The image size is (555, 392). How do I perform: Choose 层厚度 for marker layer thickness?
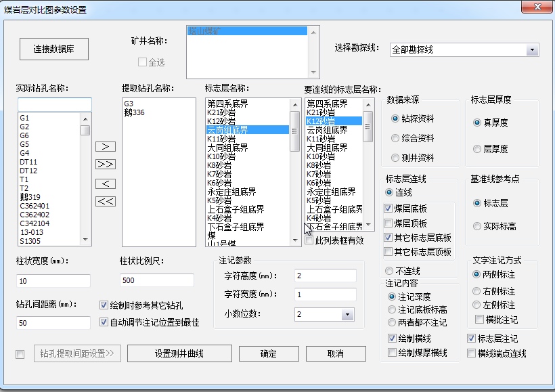coord(478,149)
